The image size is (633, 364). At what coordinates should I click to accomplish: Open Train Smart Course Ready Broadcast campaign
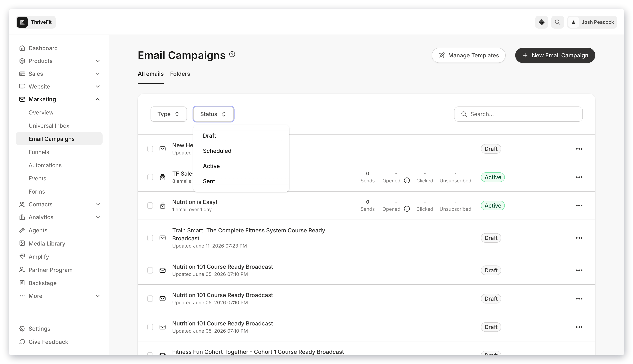[249, 234]
